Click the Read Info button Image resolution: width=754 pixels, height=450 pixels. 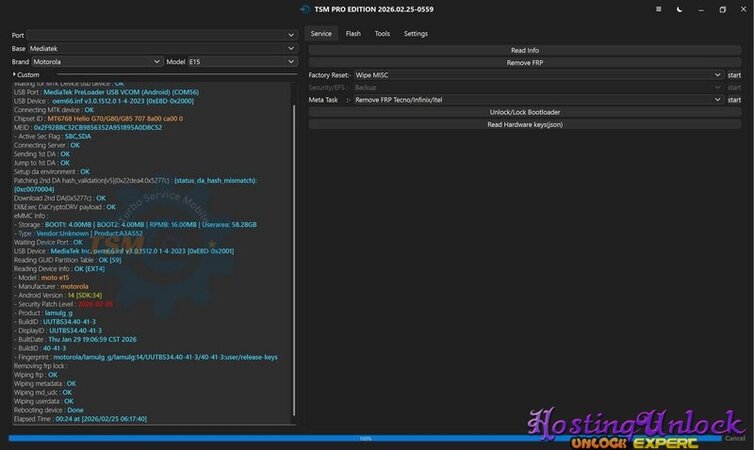[x=524, y=50]
